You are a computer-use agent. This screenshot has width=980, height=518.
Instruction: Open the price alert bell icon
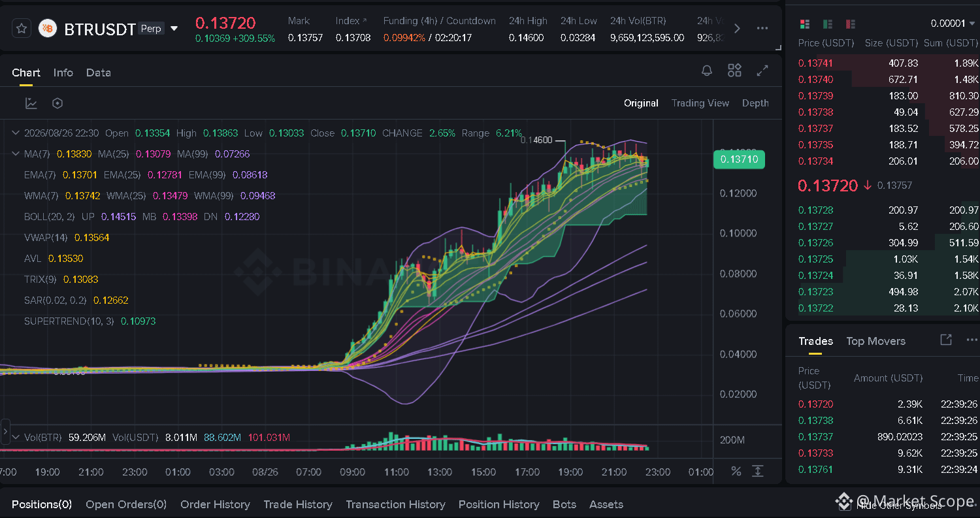coord(707,71)
